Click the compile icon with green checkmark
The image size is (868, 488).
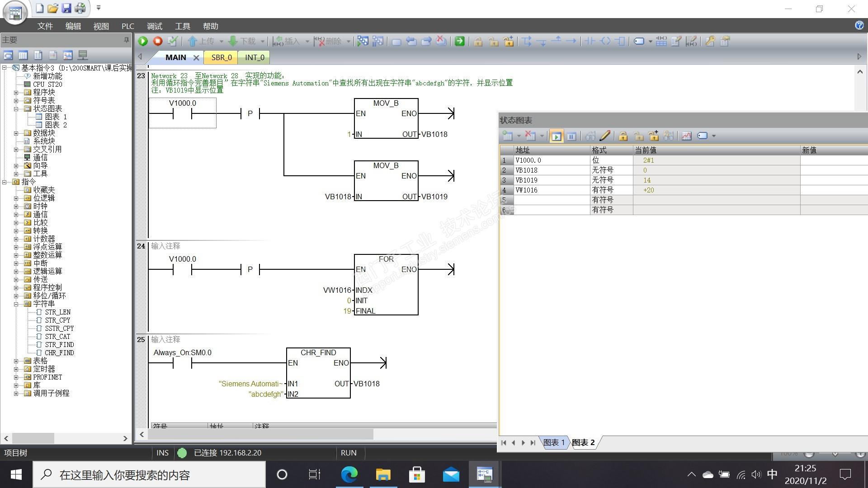173,41
